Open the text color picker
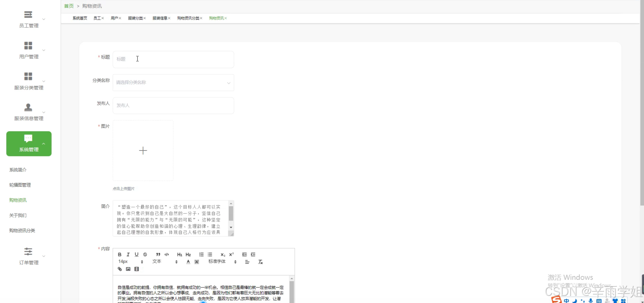Viewport: 644px width, 303px height. coord(188,262)
